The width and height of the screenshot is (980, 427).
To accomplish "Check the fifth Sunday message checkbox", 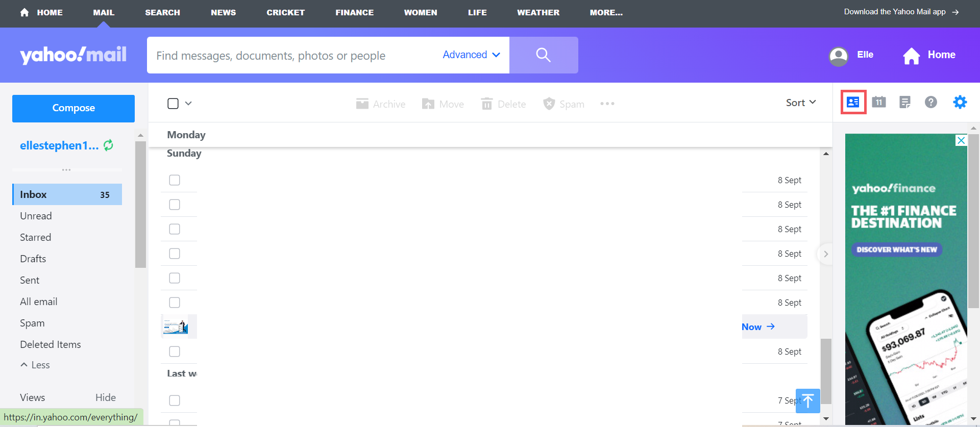I will coord(175,278).
